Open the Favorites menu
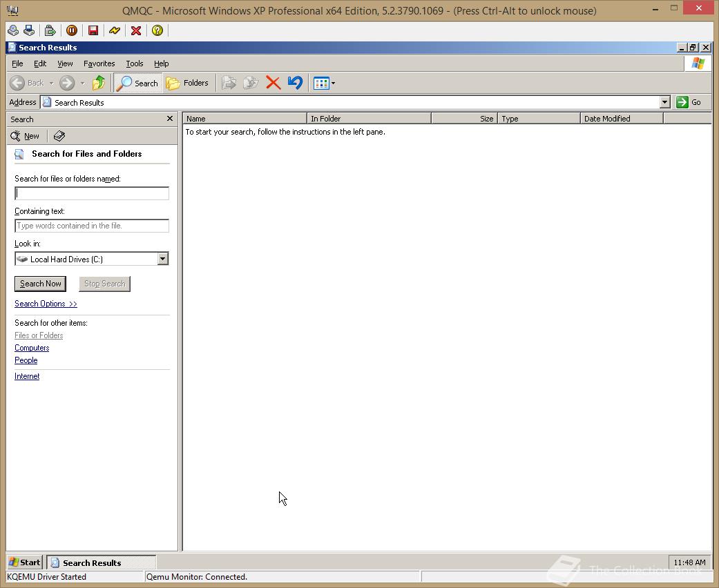719x588 pixels. (x=99, y=63)
